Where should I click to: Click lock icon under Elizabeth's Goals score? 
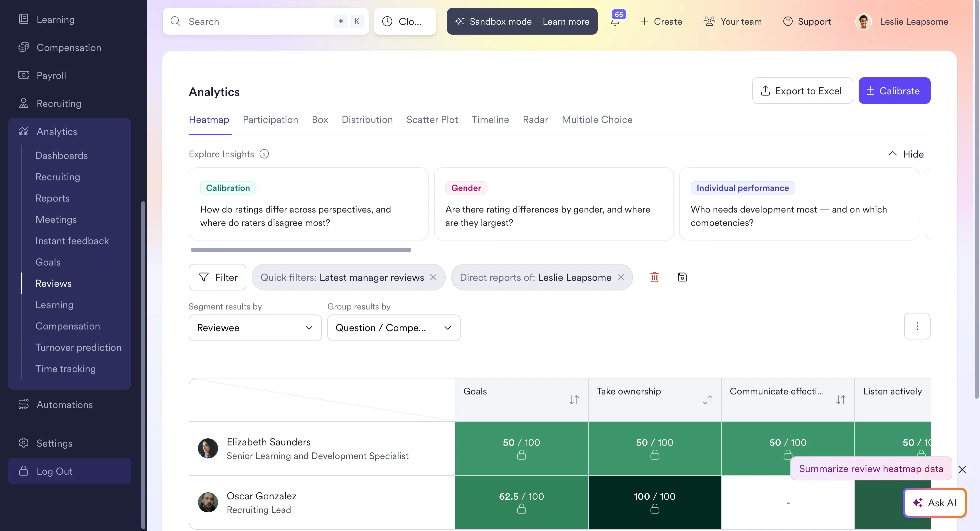coord(522,455)
